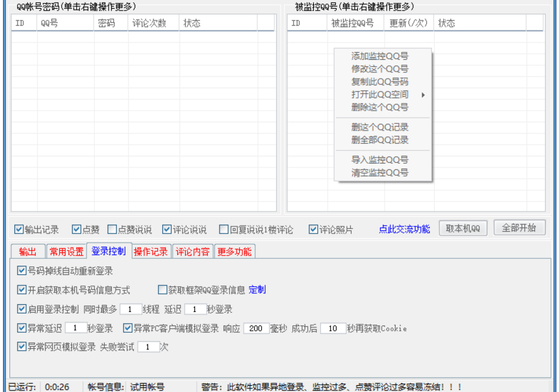This screenshot has width=559, height=392.
Task: Enable 回复说说1楼评论 checkbox
Action: click(x=224, y=229)
